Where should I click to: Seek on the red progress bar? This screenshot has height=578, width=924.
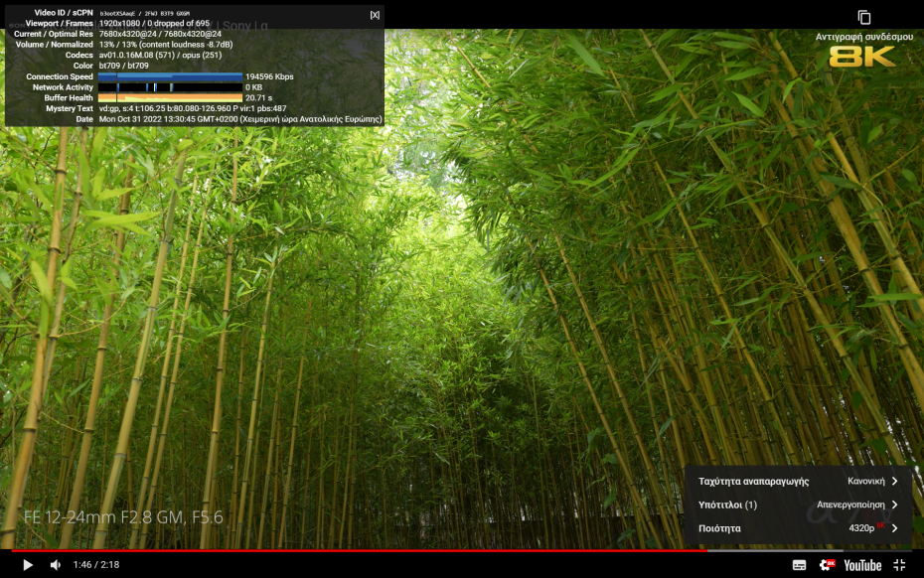(x=360, y=551)
